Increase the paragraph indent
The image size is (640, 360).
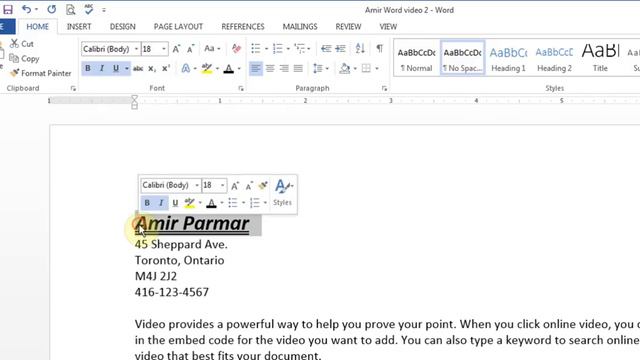340,49
